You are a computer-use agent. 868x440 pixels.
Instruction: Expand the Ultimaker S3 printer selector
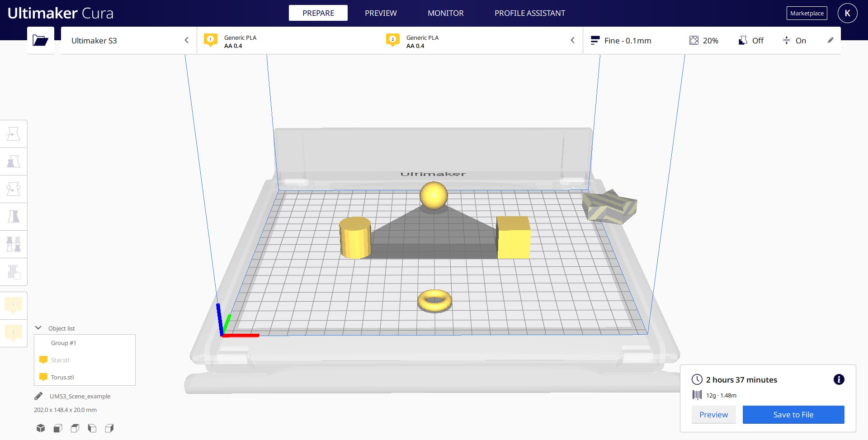pyautogui.click(x=129, y=40)
